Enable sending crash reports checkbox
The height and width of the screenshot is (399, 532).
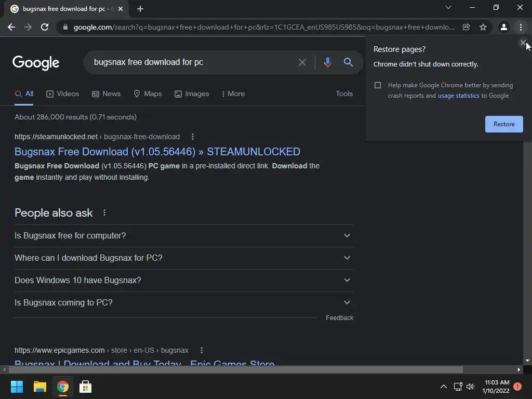pos(378,85)
